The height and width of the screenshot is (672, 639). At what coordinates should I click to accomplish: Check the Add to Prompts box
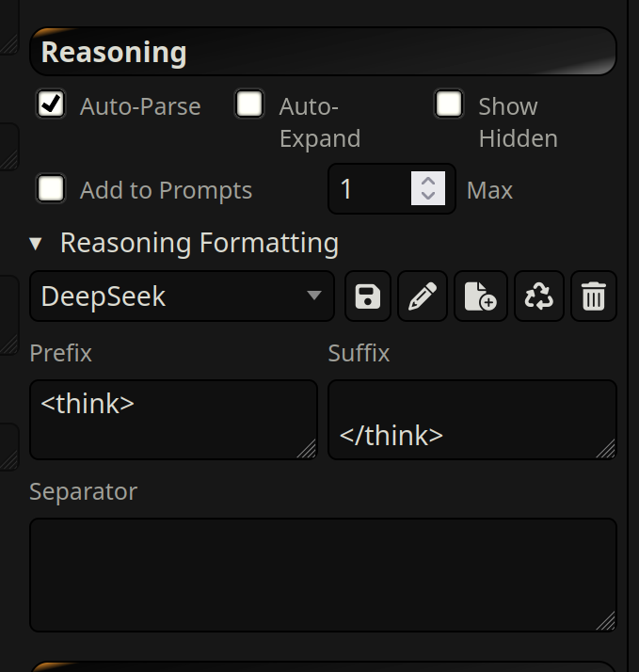tap(51, 188)
